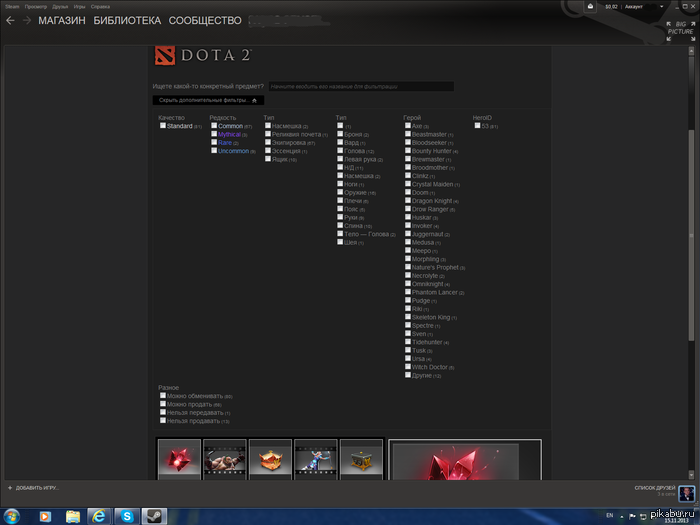Image resolution: width=700 pixels, height=525 pixels.
Task: Select the red gem item thumbnail
Action: (x=179, y=458)
